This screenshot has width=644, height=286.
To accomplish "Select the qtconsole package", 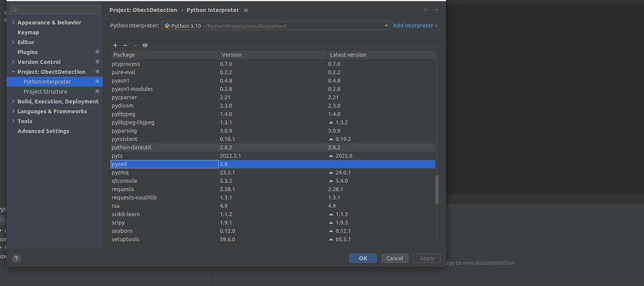I will click(x=273, y=181).
